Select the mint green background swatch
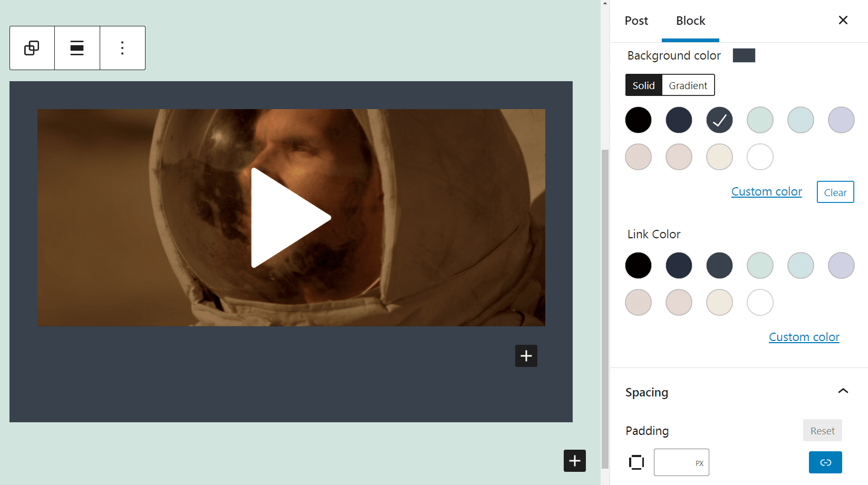The height and width of the screenshot is (485, 868). point(759,120)
